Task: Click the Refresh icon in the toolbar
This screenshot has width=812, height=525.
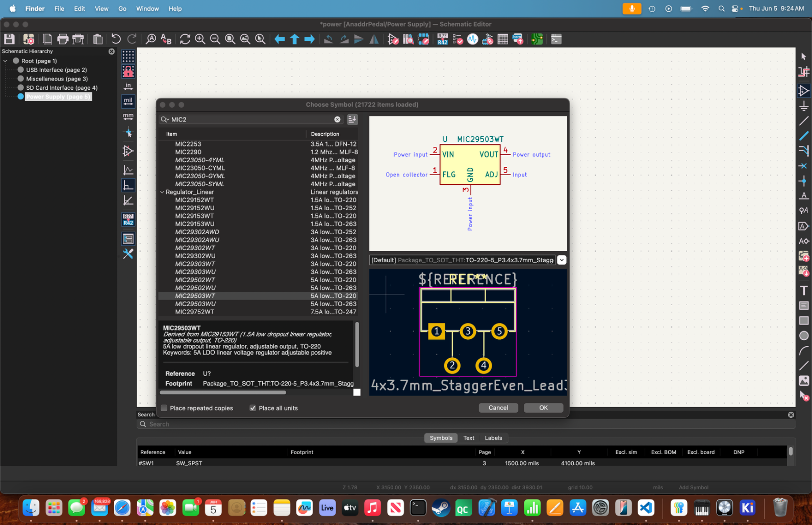Action: (185, 39)
